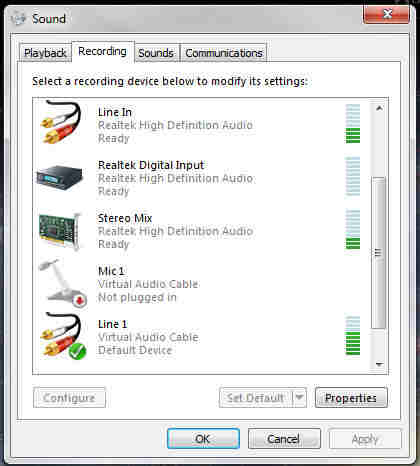Click the Realtek Digital Input receiver icon
Image resolution: width=420 pixels, height=466 pixels.
59,177
